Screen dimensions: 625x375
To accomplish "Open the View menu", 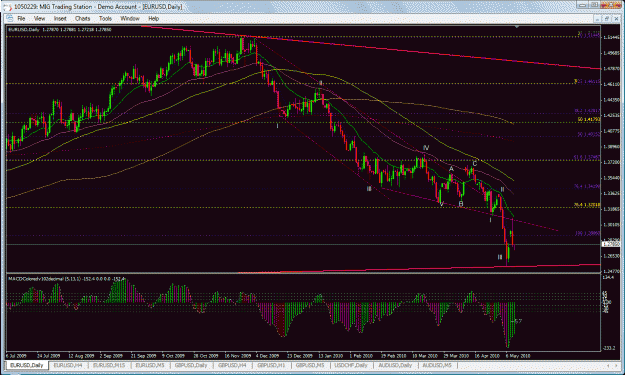I will (x=39, y=18).
